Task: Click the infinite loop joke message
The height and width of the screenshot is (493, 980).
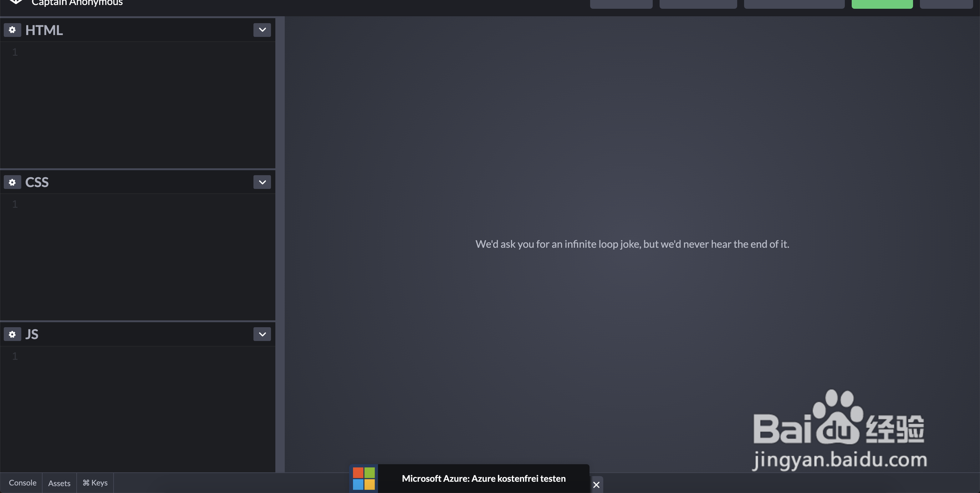Action: point(632,244)
